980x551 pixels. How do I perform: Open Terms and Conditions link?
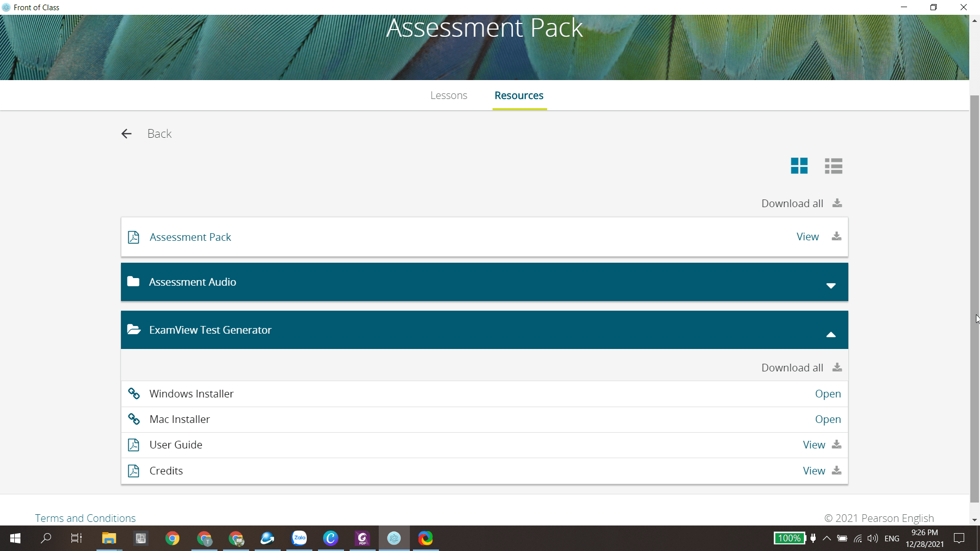[85, 518]
